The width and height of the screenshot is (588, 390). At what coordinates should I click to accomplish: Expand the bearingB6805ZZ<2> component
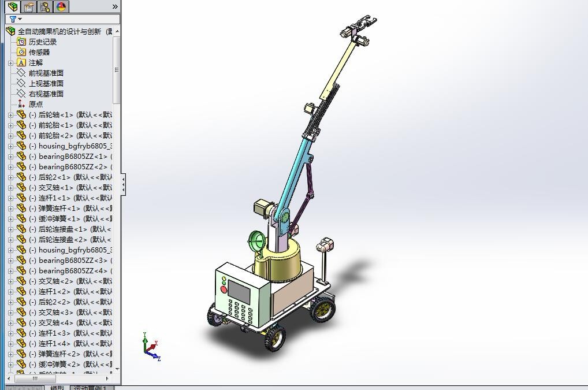[x=10, y=167]
